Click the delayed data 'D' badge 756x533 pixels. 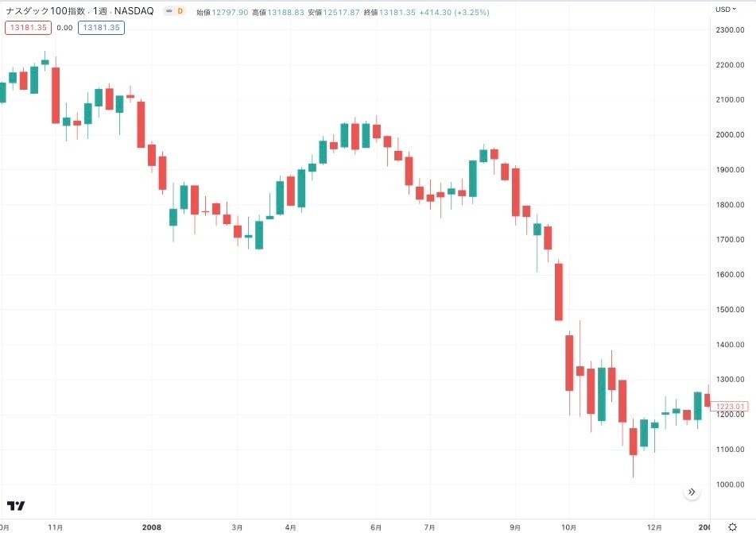(x=180, y=12)
